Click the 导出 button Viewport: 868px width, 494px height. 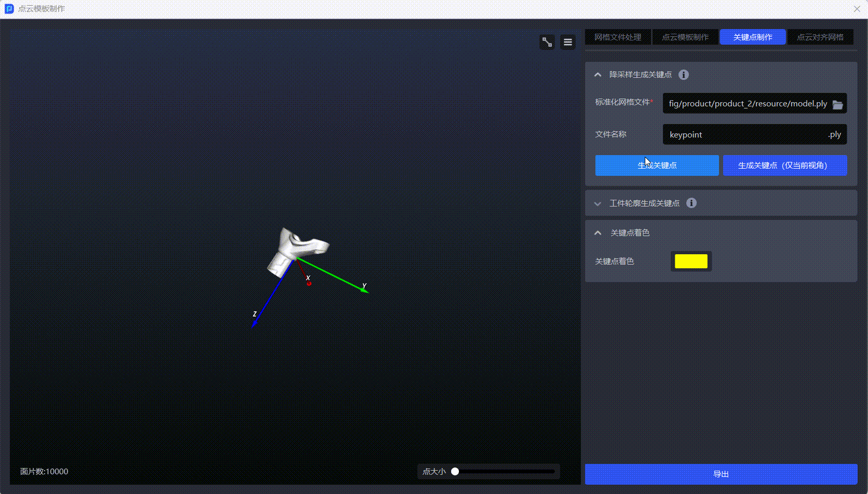(x=721, y=474)
